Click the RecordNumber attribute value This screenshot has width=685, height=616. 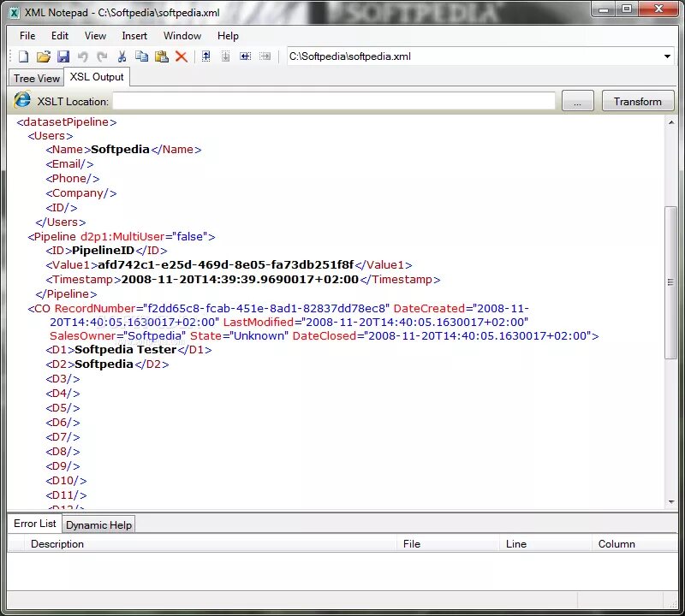[266, 308]
